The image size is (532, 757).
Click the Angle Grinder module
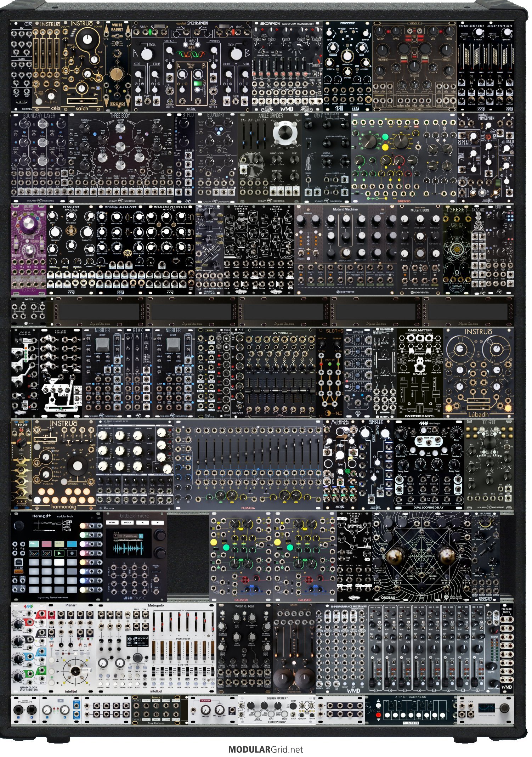coord(270,158)
